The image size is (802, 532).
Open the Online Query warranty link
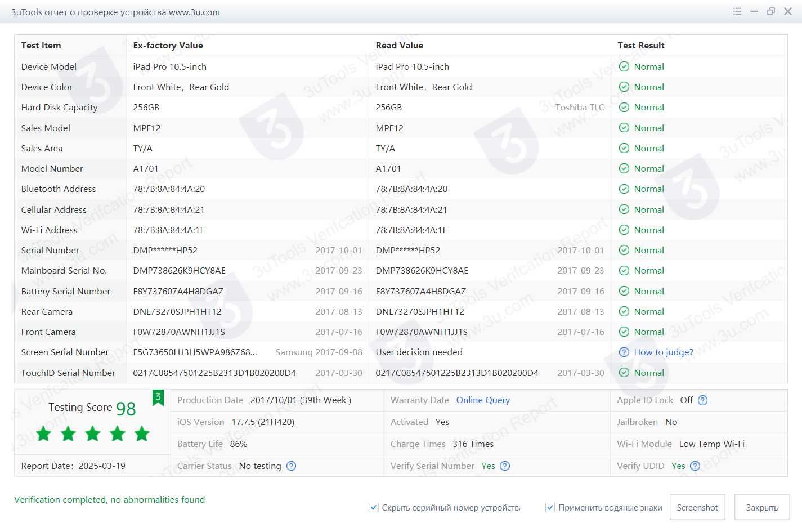pos(483,400)
